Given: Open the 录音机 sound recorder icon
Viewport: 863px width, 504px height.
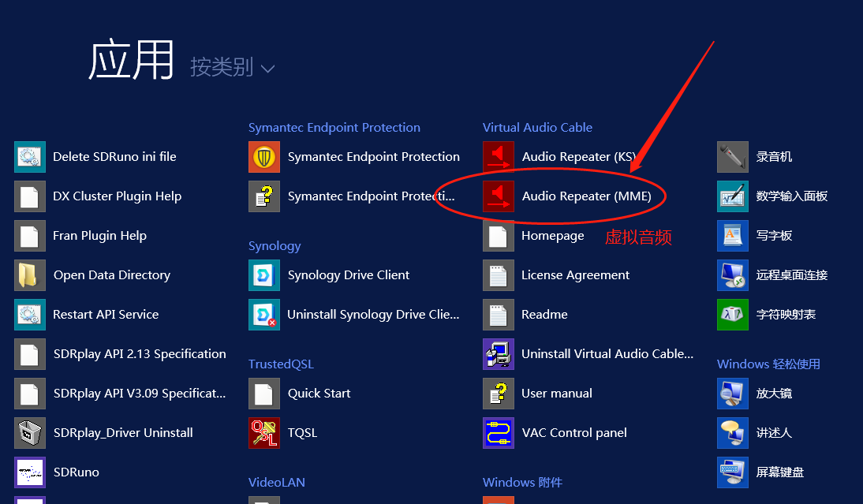Looking at the screenshot, I should pos(733,157).
